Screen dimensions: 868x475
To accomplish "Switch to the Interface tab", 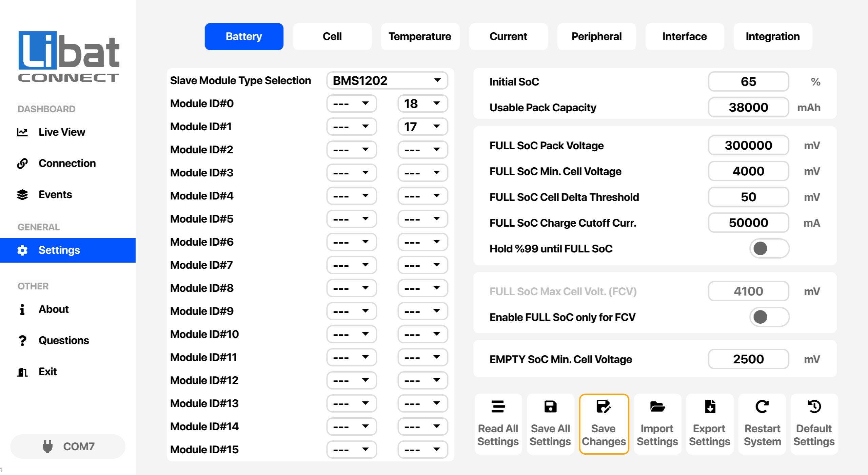I will [x=685, y=37].
